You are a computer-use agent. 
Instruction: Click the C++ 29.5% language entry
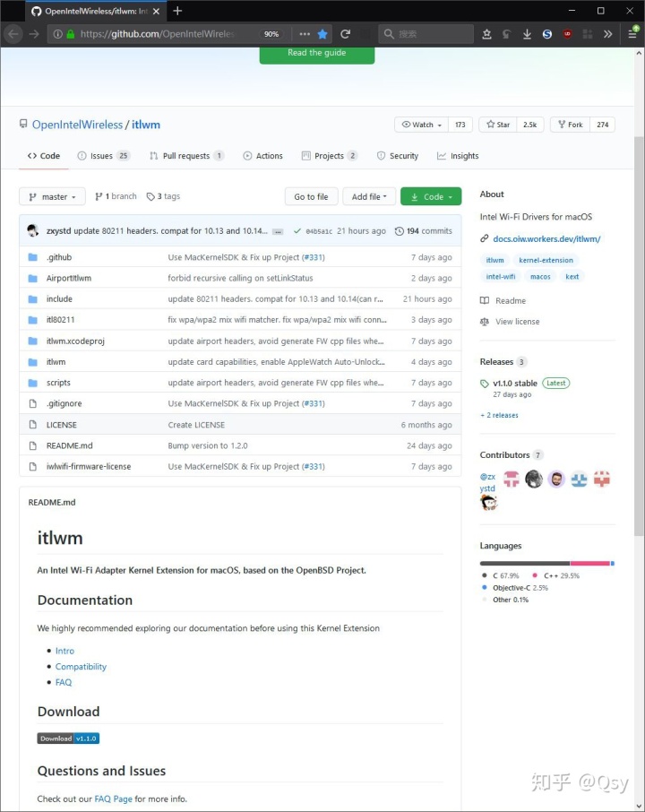556,576
